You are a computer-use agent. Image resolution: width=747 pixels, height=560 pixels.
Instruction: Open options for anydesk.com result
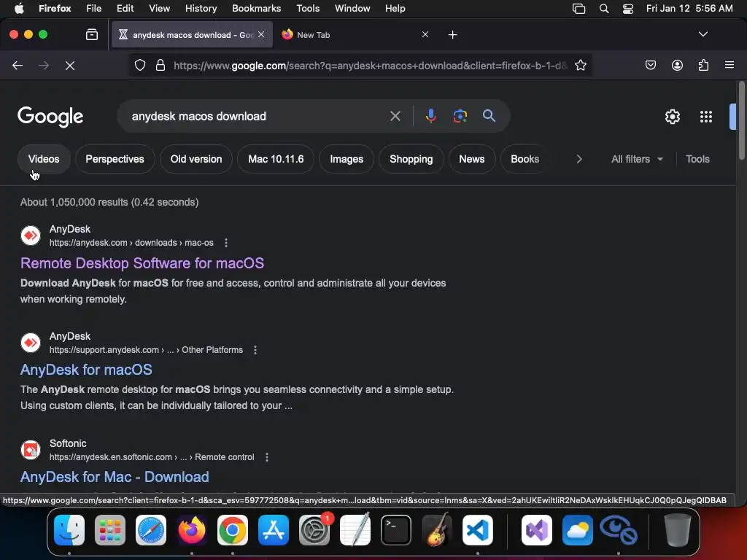click(x=226, y=243)
